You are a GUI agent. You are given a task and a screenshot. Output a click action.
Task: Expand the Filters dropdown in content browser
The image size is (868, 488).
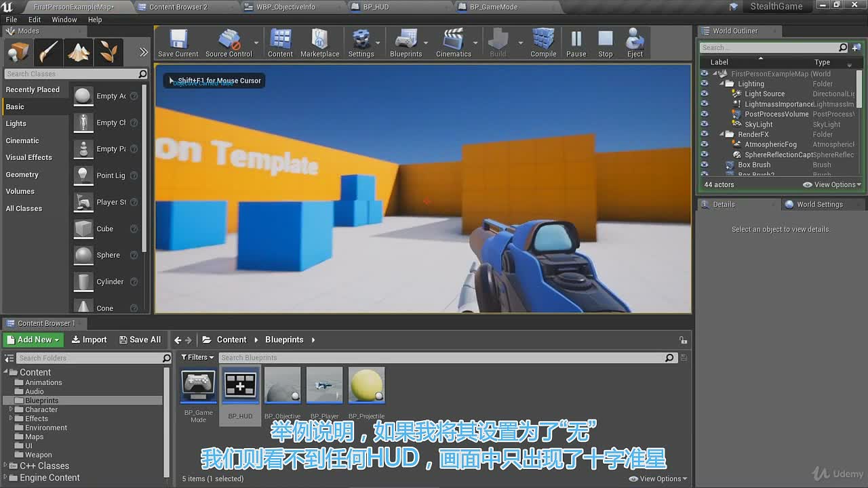tap(197, 357)
